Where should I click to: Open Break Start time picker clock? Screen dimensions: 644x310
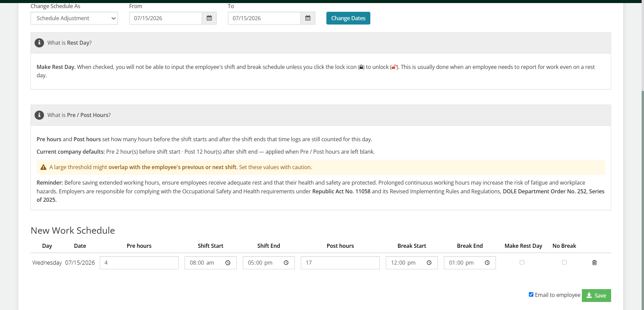429,263
